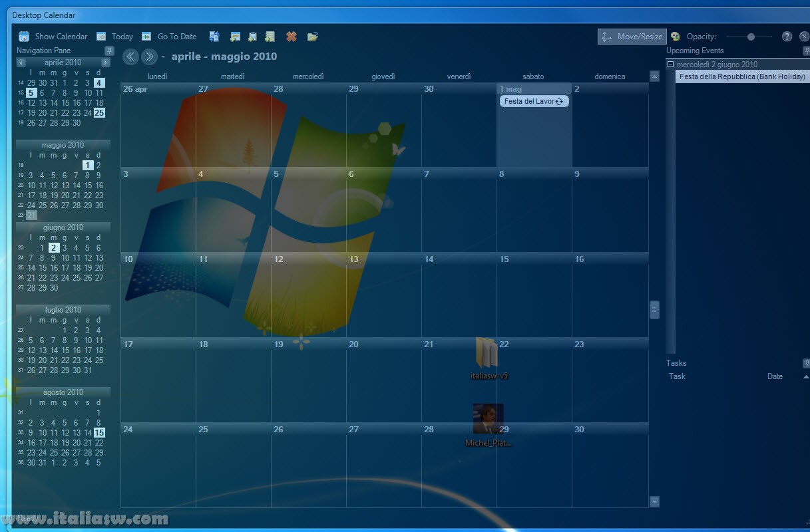Click the aprile - maggio 2010 title

224,57
